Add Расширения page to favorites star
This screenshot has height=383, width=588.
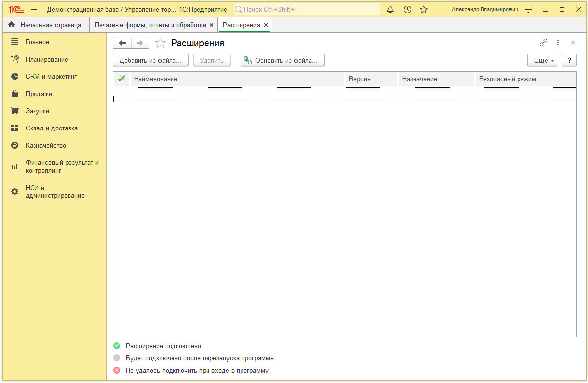coord(160,43)
